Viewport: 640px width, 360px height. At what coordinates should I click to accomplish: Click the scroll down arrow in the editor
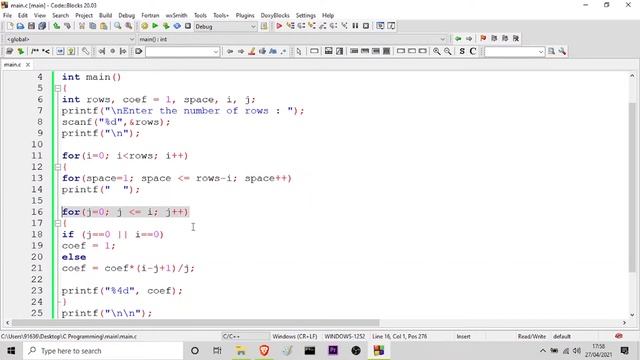[x=632, y=315]
